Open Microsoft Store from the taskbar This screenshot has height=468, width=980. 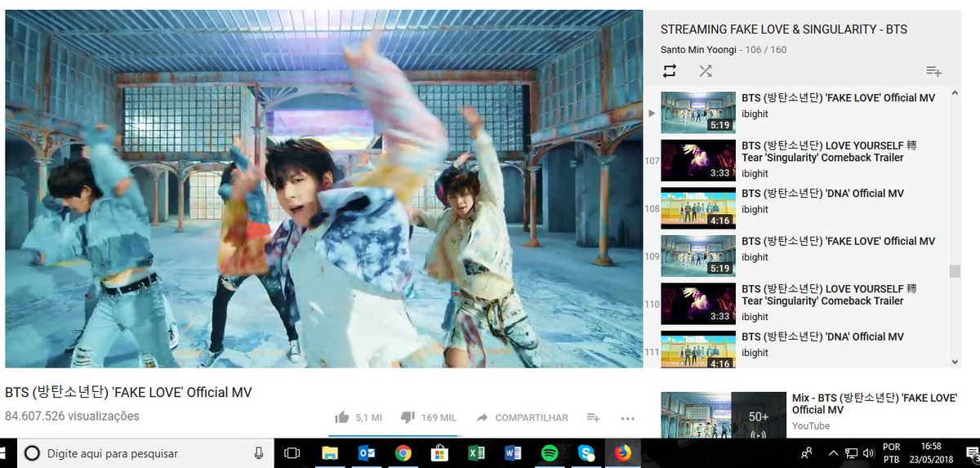tap(439, 453)
